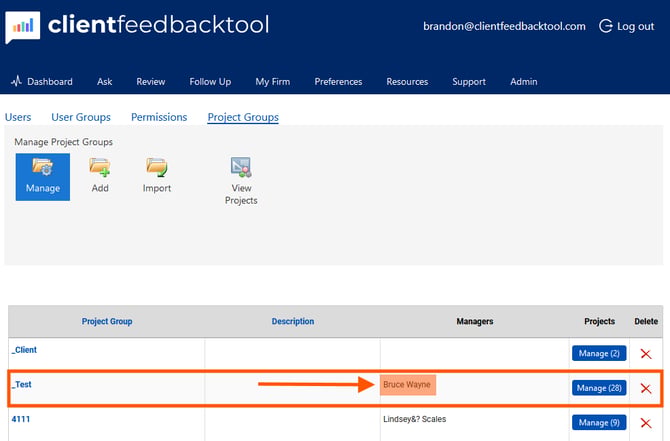Sort by the Description column header
This screenshot has height=441, width=670.
[293, 321]
